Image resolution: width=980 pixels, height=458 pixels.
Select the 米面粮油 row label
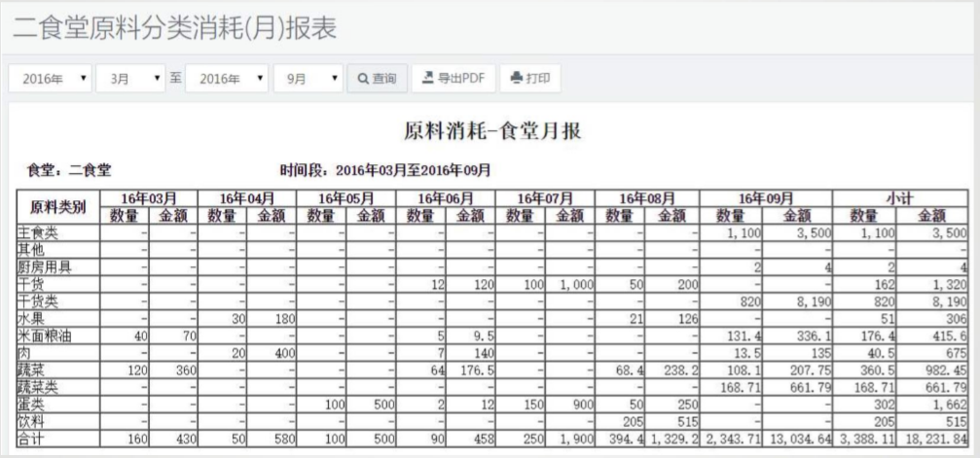click(44, 335)
